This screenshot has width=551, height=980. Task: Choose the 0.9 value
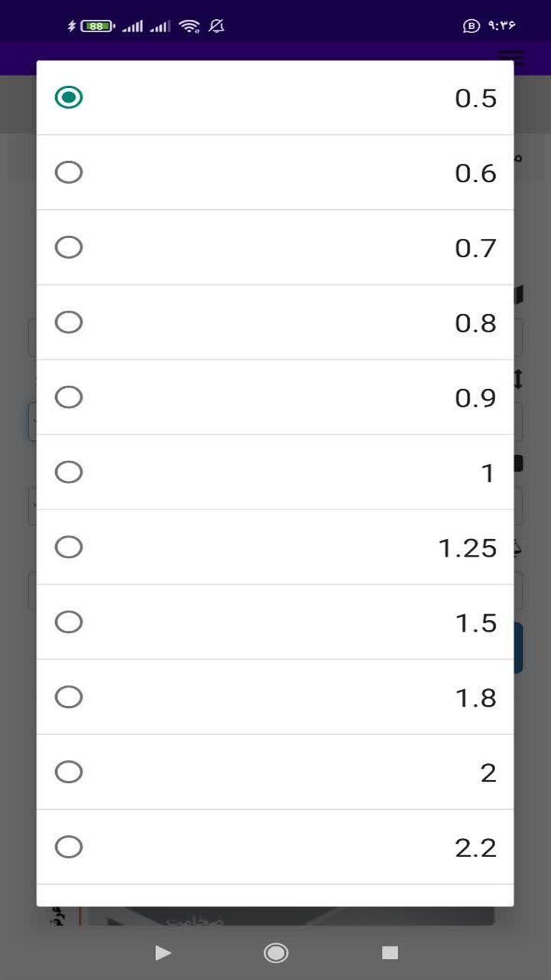[x=275, y=397]
